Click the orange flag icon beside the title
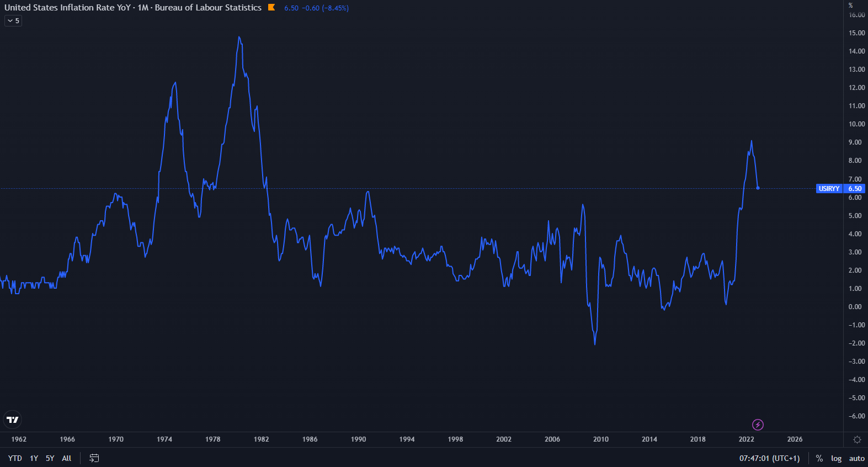 coord(271,7)
